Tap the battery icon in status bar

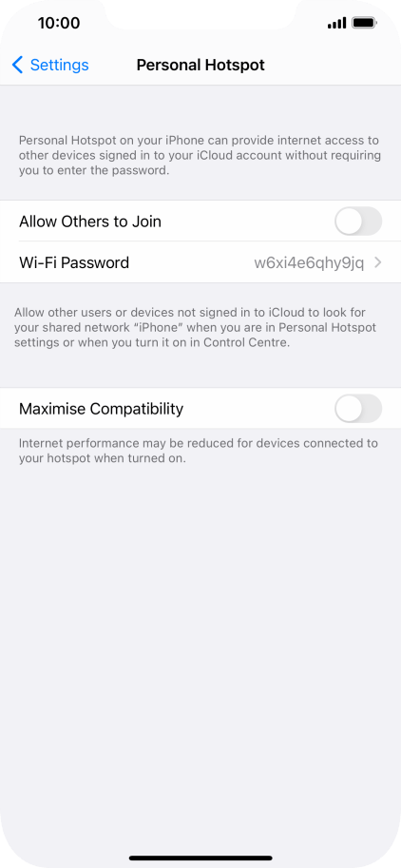pyautogui.click(x=365, y=23)
